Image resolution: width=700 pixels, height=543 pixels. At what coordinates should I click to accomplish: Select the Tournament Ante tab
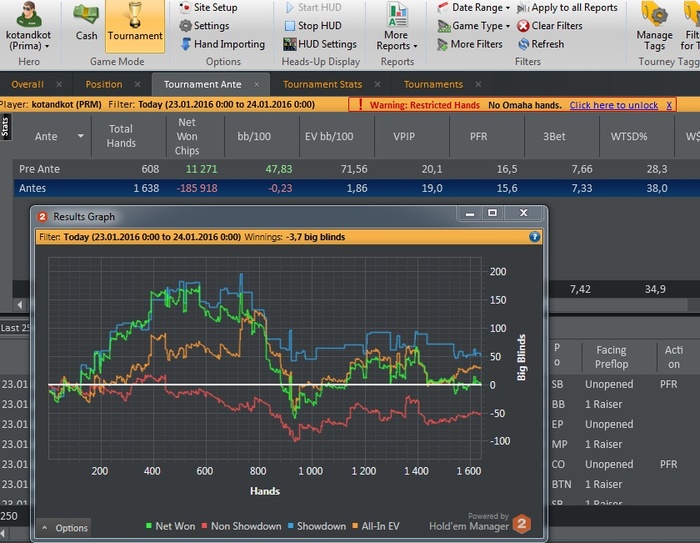(202, 84)
